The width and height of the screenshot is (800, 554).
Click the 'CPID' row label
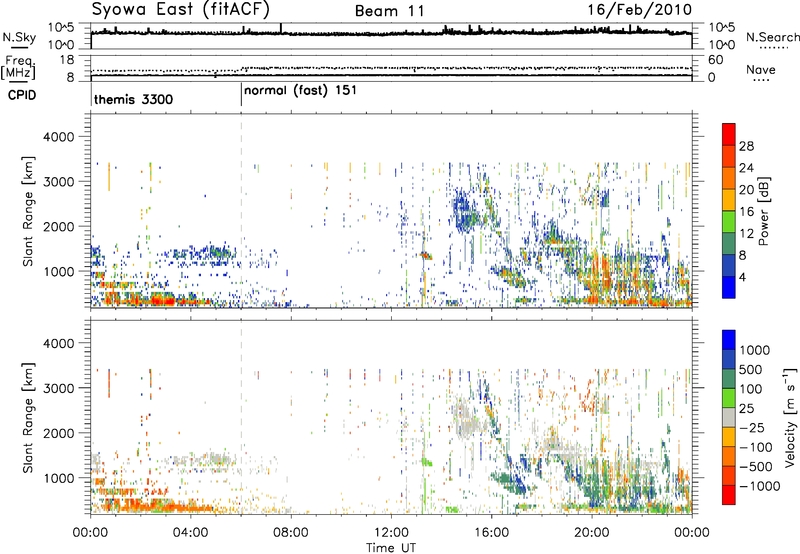point(22,95)
